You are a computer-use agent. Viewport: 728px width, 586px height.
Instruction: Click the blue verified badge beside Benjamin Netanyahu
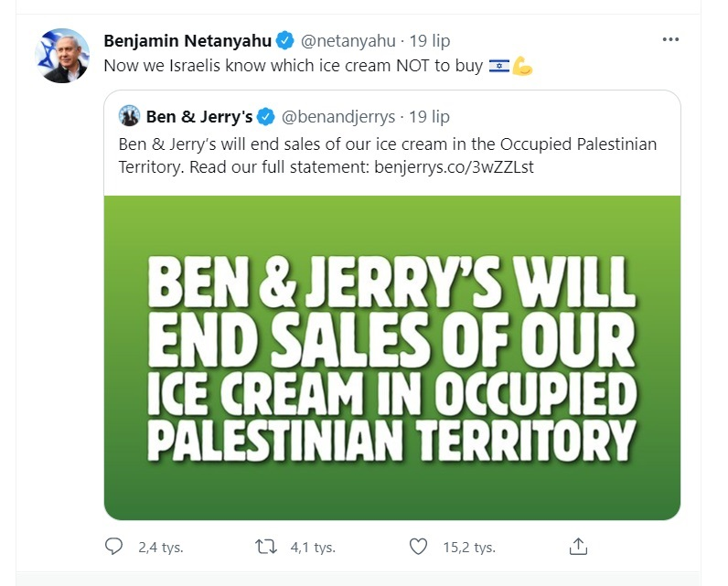pos(284,40)
